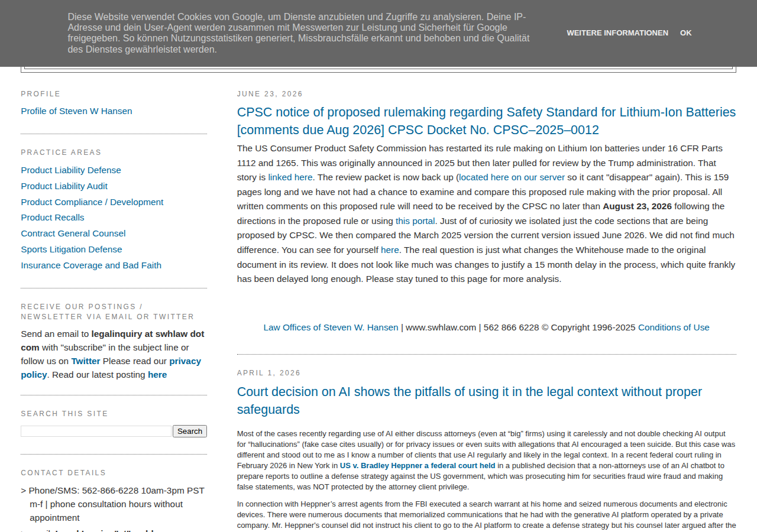Accept cookies with the OK button
The height and width of the screenshot is (532, 757).
685,33
